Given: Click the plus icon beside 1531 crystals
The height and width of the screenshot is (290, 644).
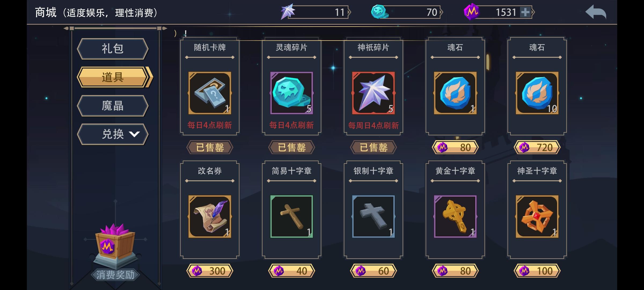Looking at the screenshot, I should pos(525,12).
